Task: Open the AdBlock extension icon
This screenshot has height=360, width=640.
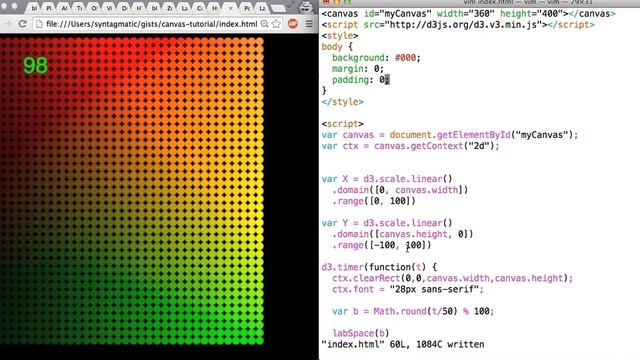Action: pyautogui.click(x=293, y=24)
